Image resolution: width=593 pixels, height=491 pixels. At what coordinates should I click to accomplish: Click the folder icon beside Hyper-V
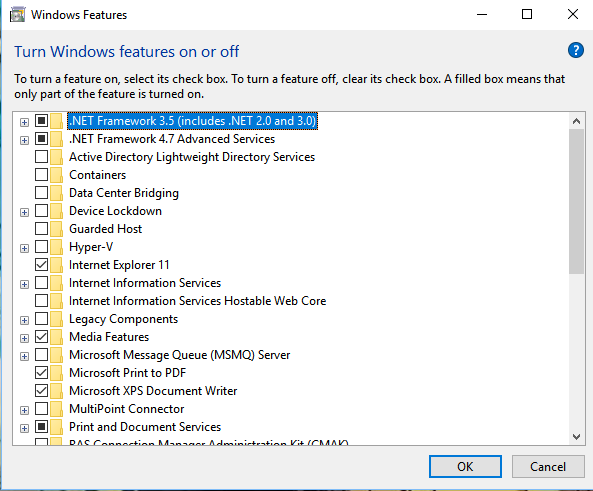[56, 247]
